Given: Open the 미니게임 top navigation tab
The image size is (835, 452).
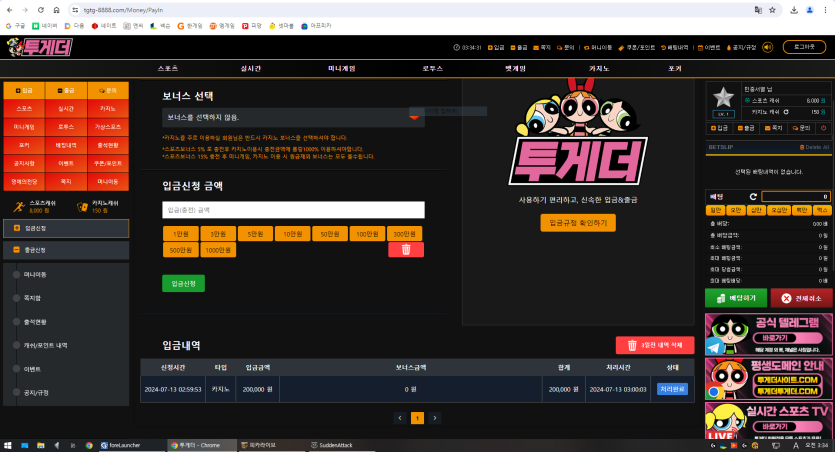Looking at the screenshot, I should point(342,68).
